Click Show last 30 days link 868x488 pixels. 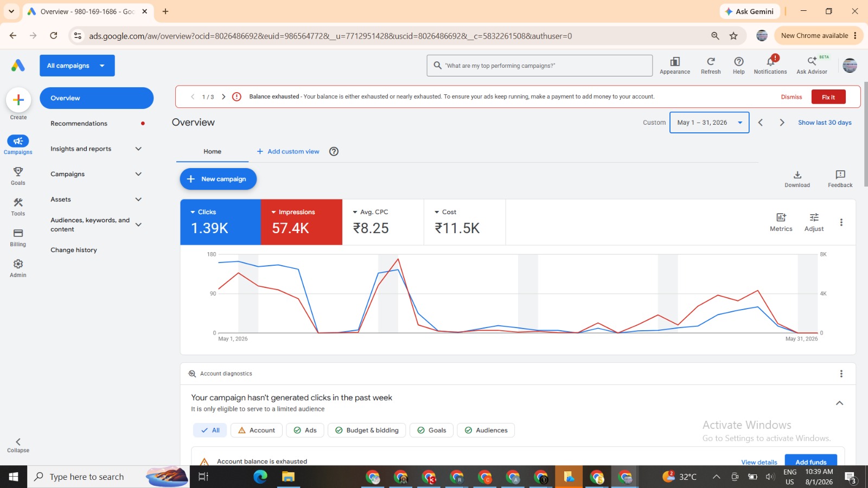(825, 123)
